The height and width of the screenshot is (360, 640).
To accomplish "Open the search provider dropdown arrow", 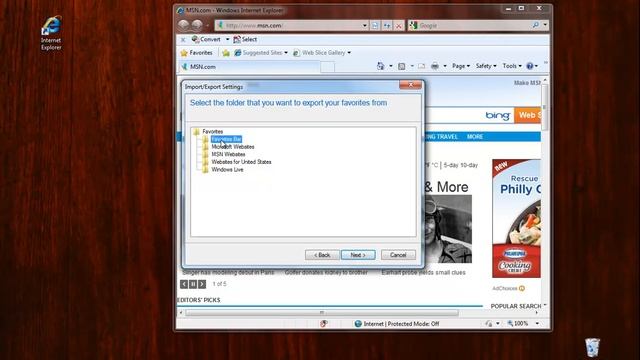I will click(545, 25).
